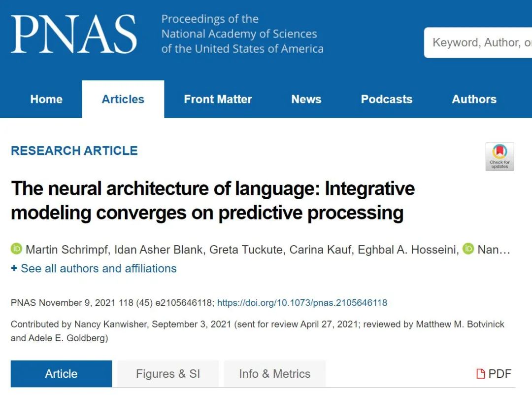Click the Check for updates badge

pos(499,156)
